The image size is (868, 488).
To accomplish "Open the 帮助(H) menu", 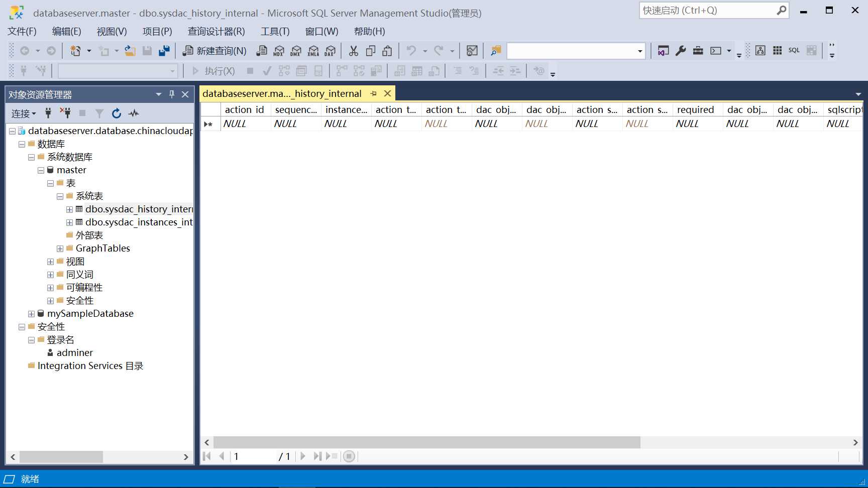I will click(369, 32).
